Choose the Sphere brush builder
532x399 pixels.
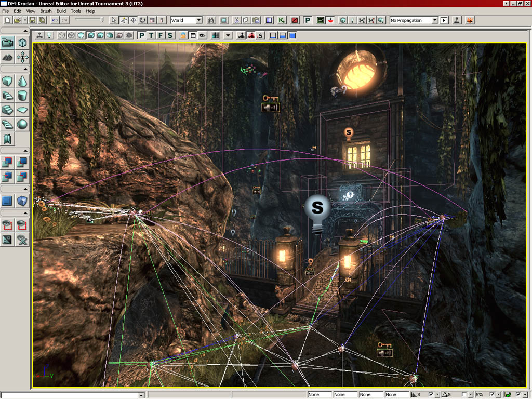22,124
